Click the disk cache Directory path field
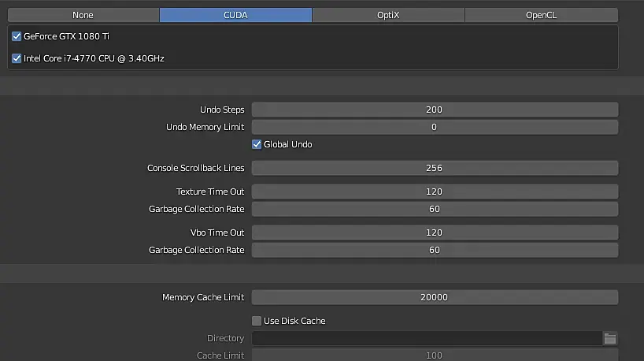The image size is (644, 361). [426, 339]
